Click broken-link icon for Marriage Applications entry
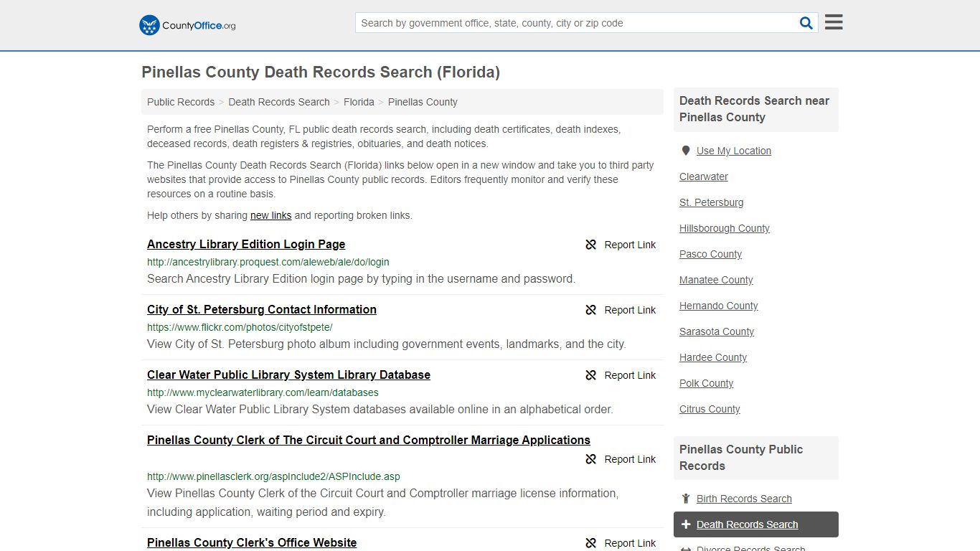Image resolution: width=980 pixels, height=551 pixels. click(591, 459)
